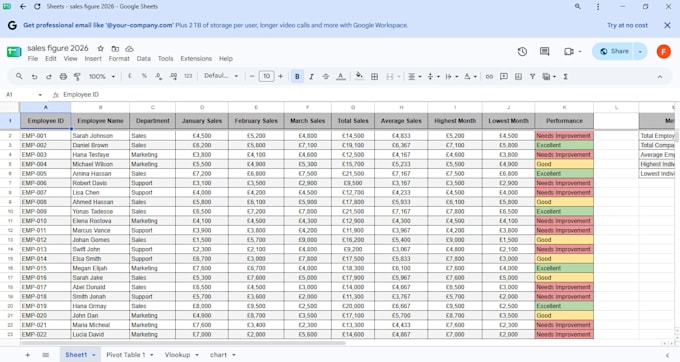Click Try at no cost link
This screenshot has height=362, width=680.
point(627,25)
